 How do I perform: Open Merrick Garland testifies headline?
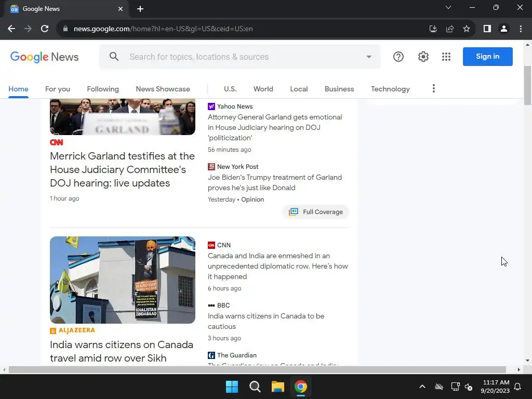pyautogui.click(x=122, y=170)
